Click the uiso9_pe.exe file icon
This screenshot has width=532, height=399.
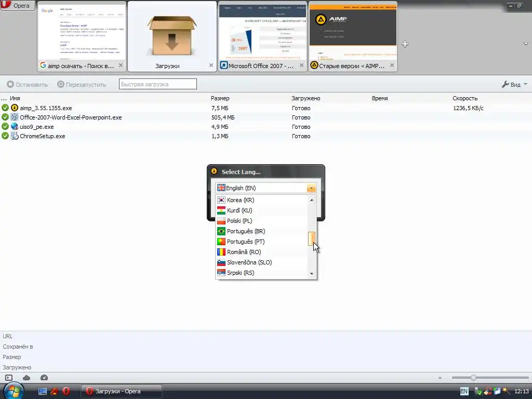[x=14, y=127]
